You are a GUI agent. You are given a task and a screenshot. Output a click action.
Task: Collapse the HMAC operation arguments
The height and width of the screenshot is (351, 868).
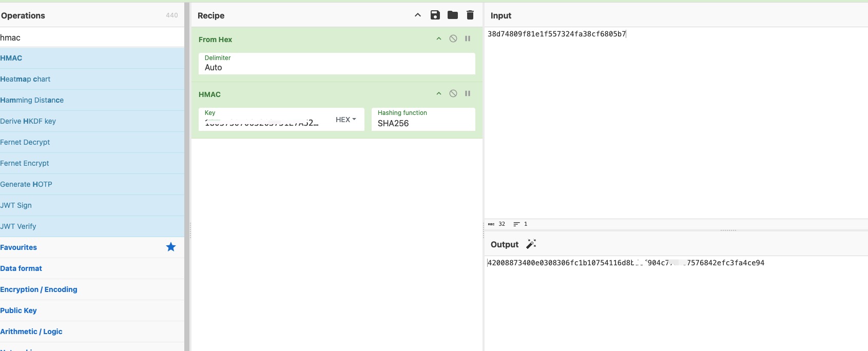[439, 94]
